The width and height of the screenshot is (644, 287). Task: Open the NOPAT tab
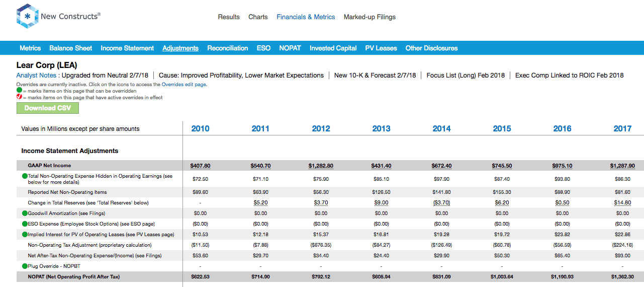pos(290,48)
